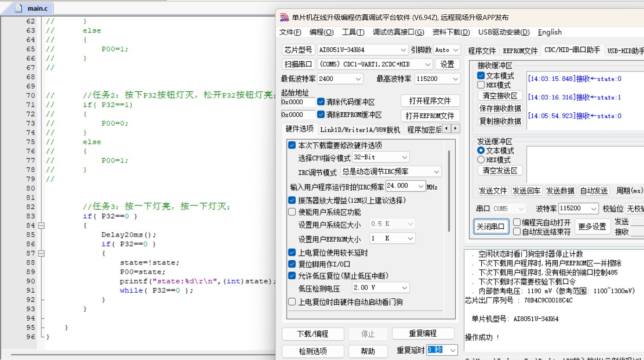644x360 pixels.
Task: Toggle 文本模式 in receive buffer
Action: pyautogui.click(x=481, y=76)
